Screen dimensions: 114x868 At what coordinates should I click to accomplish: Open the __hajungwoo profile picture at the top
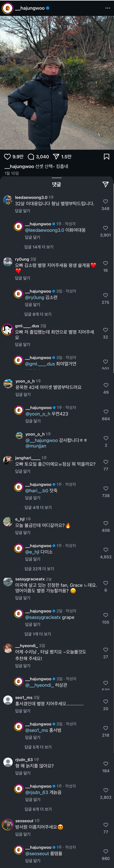7,8
